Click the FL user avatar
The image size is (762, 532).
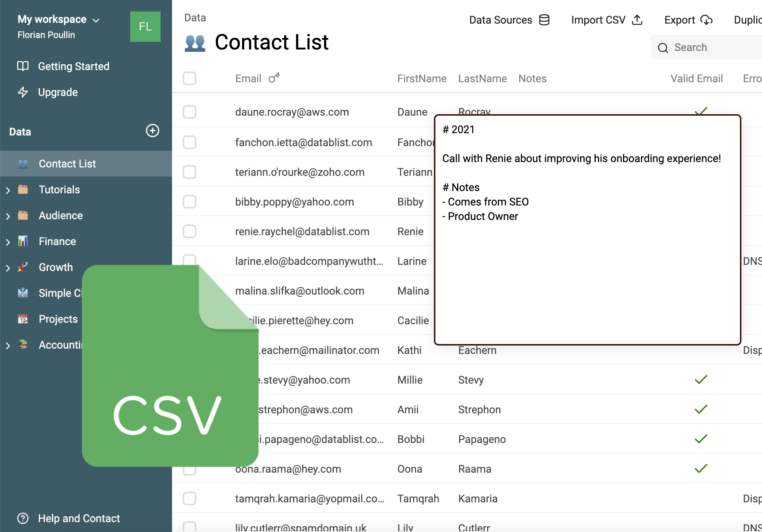(145, 27)
